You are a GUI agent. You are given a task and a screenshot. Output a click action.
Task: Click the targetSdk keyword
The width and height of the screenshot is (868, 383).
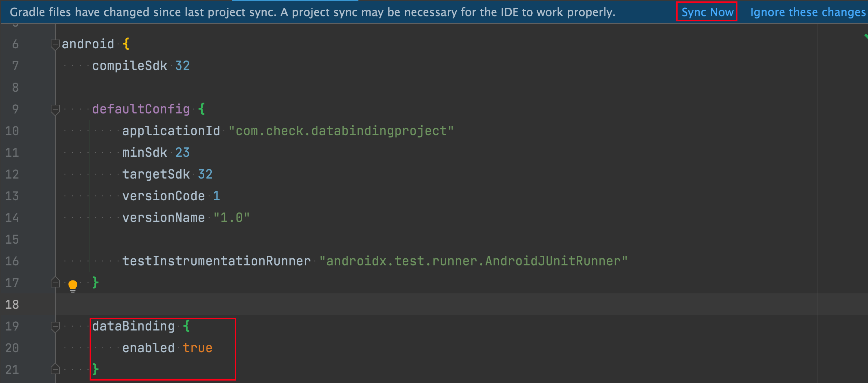156,174
